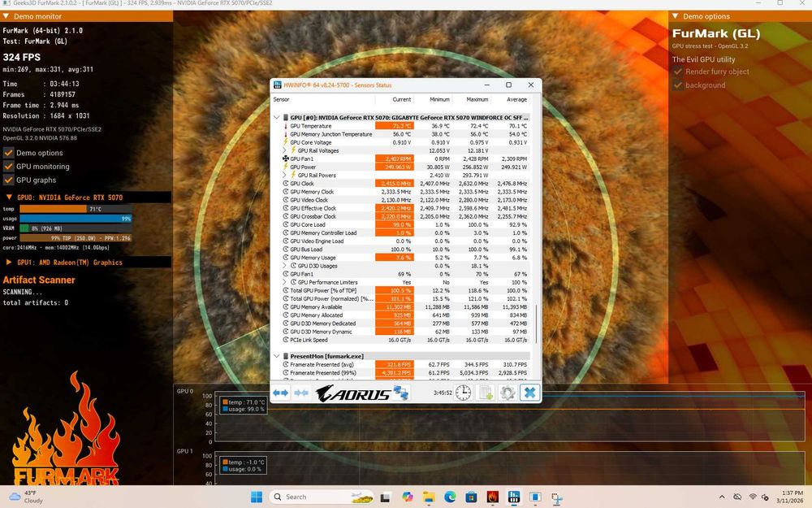Click the GPU0 temp bar showing 71°C
Screen dimensions: 812x508
click(76, 209)
